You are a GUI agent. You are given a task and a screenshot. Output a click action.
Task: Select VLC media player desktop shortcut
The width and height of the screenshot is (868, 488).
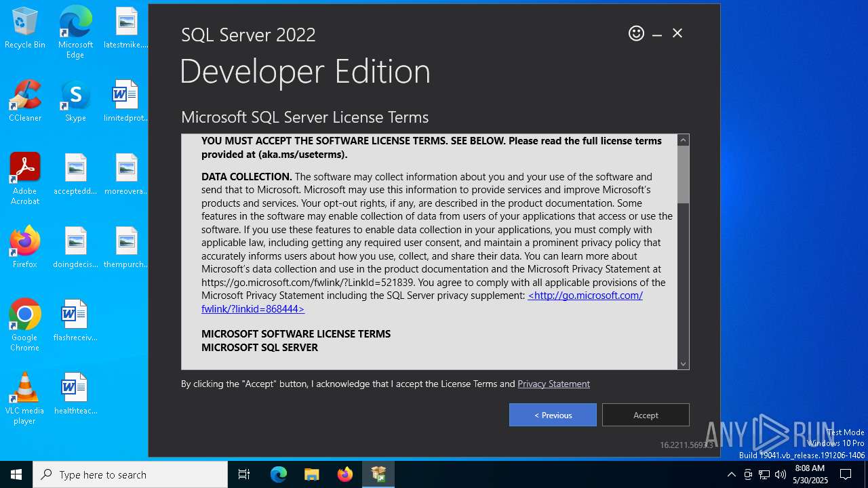25,399
